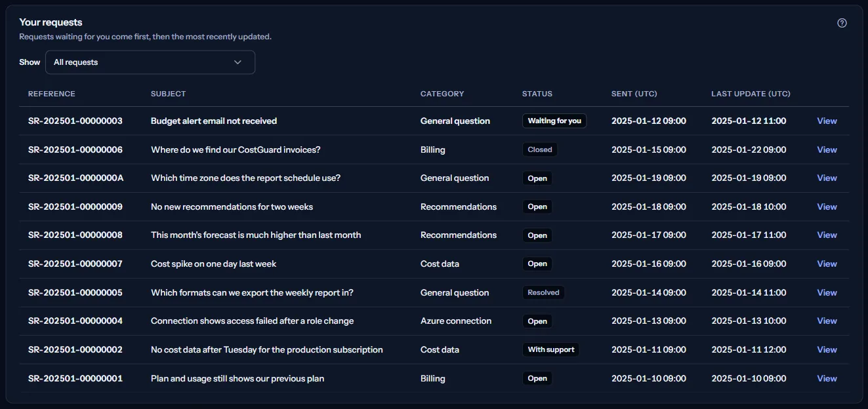
Task: Click last update 2025-01-22 09:00
Action: click(x=749, y=149)
